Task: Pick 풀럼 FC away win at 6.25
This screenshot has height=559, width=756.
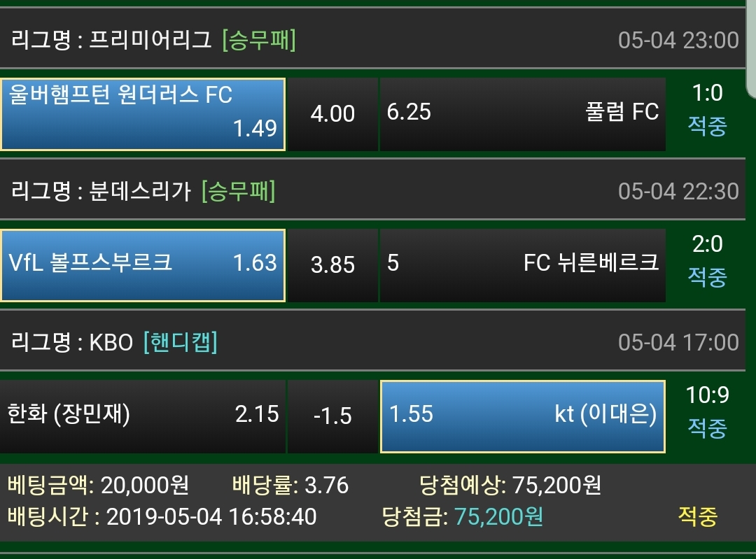Action: click(x=522, y=114)
